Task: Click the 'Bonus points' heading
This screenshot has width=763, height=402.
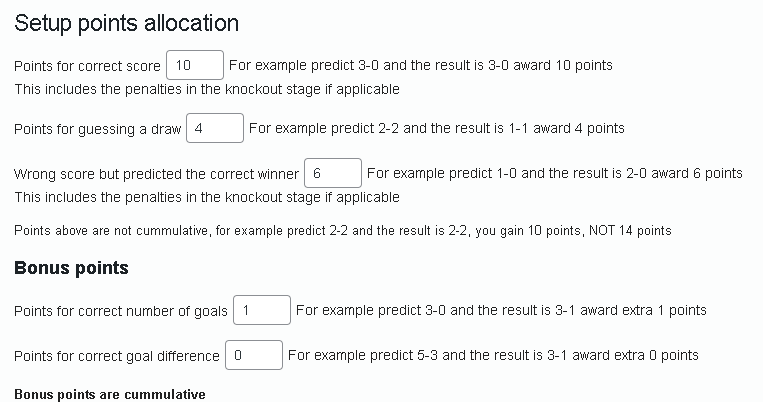Action: (x=71, y=268)
